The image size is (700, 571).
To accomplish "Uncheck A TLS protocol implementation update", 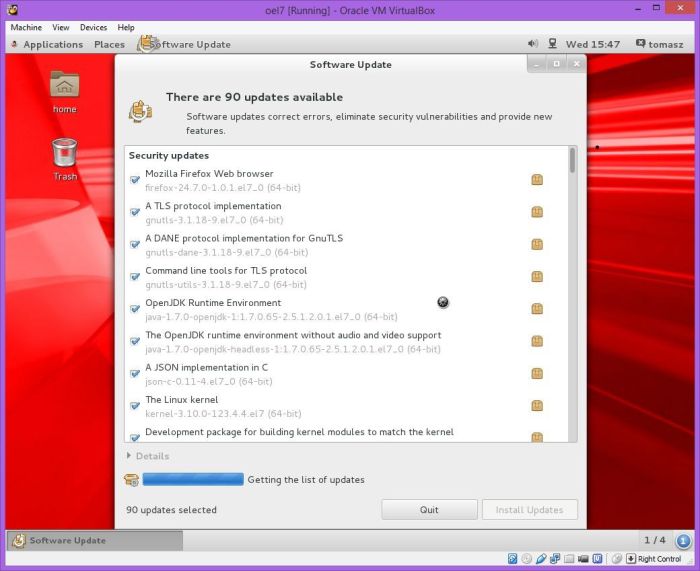I will 135,212.
